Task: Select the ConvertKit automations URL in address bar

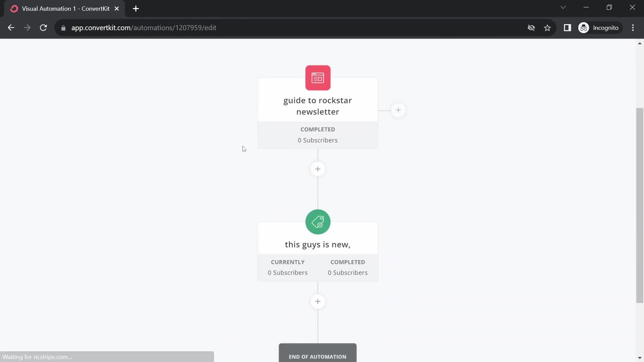Action: tap(144, 27)
